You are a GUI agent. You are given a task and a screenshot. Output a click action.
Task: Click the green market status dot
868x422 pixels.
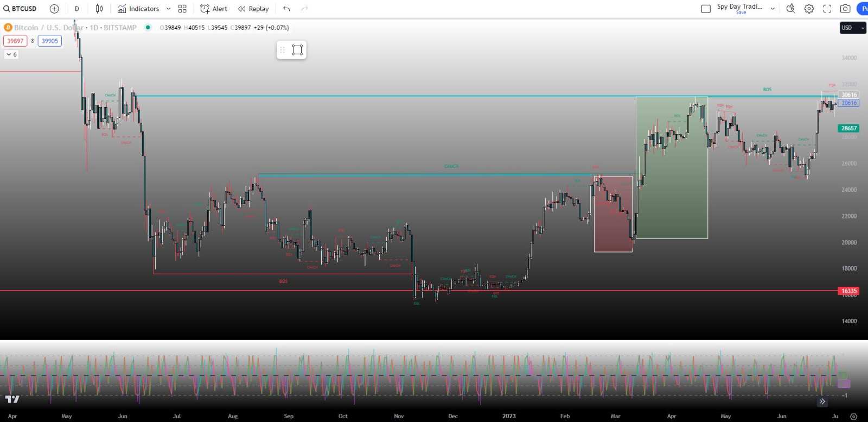(x=148, y=27)
